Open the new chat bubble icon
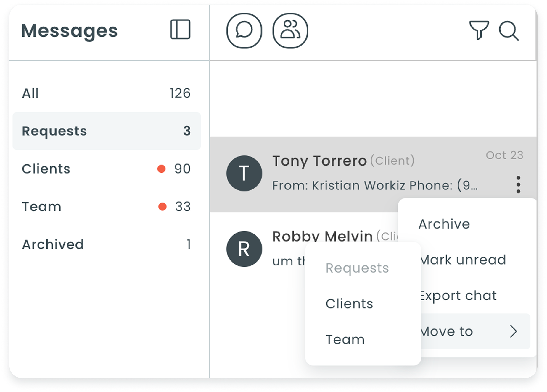547x392 pixels. coord(244,30)
